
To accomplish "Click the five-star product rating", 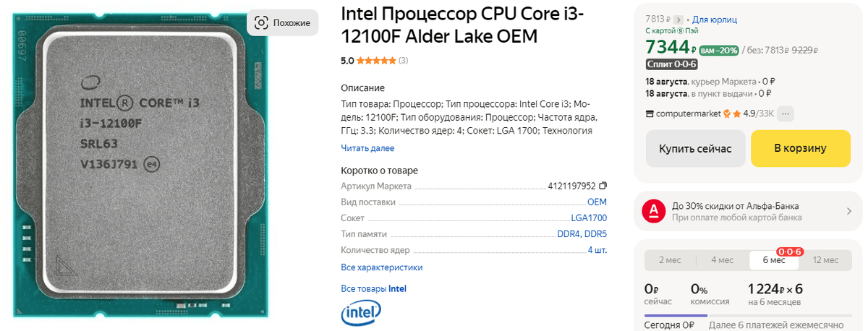I will 375,61.
